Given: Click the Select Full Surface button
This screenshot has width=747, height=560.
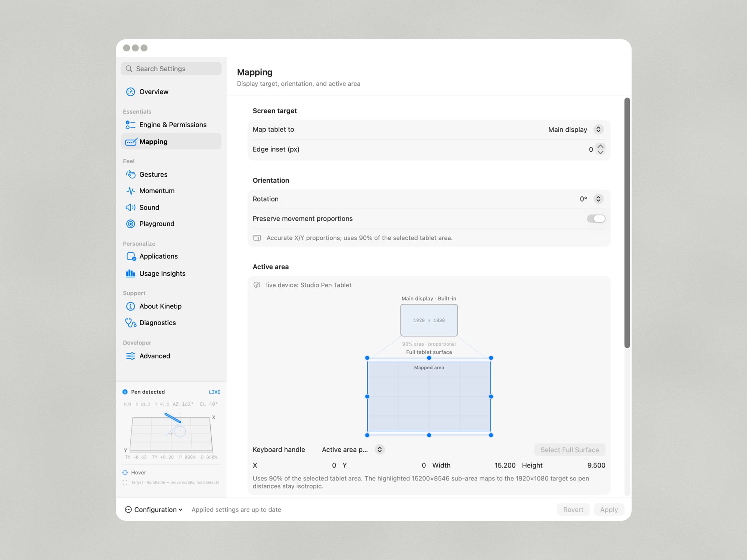Looking at the screenshot, I should 570,450.
